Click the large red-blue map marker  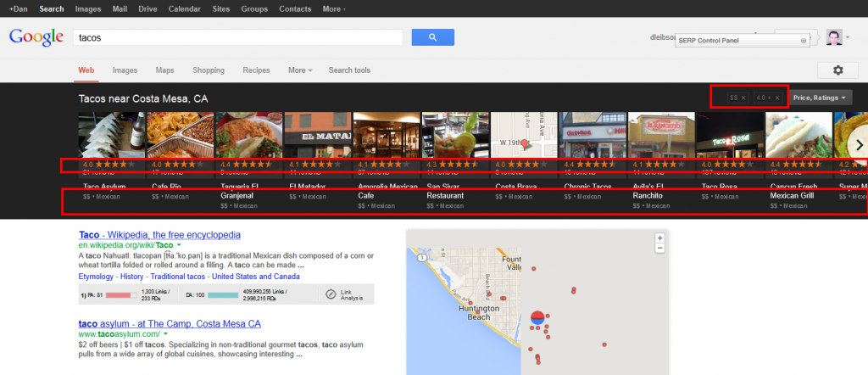[x=537, y=319]
